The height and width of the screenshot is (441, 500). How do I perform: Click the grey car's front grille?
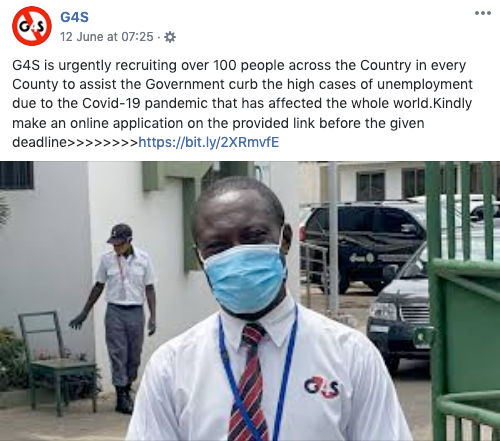(415, 313)
